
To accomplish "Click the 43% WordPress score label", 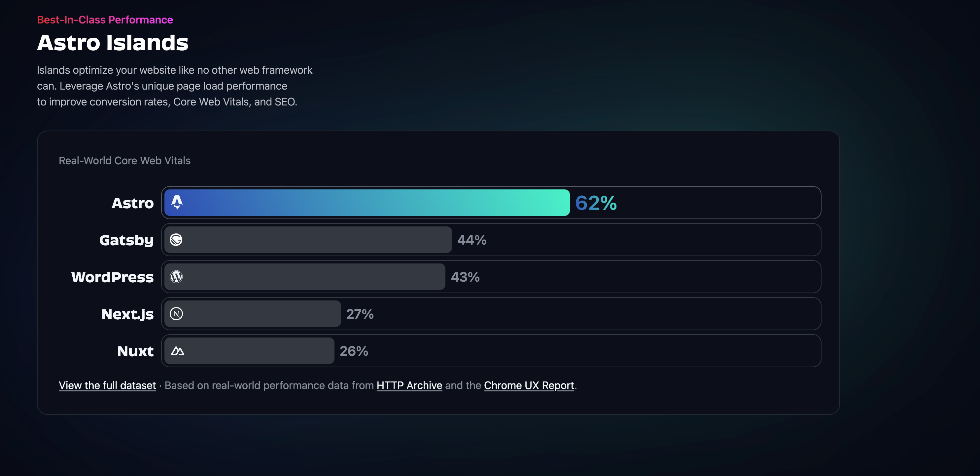I will tap(465, 277).
